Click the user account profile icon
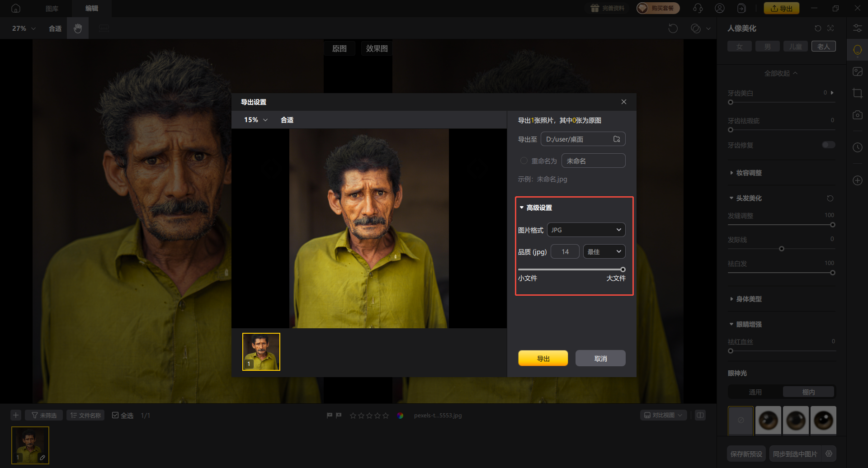The width and height of the screenshot is (868, 468). (719, 8)
